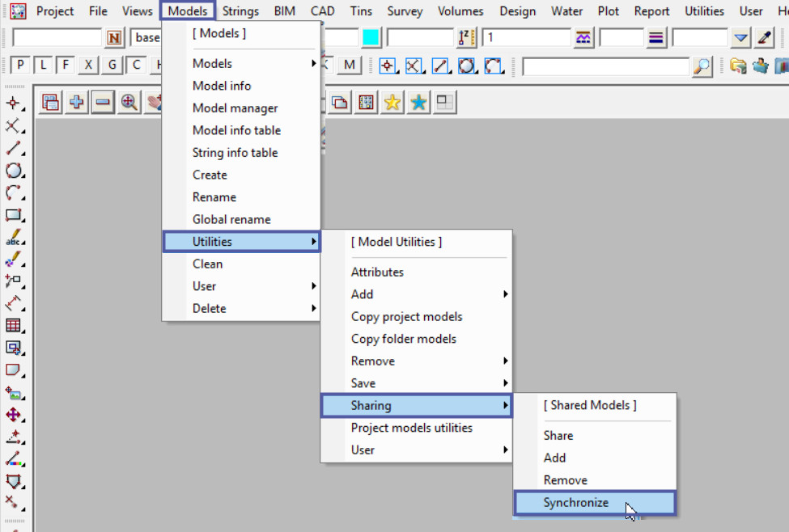Viewport: 789px width, 532px height.
Task: Click the cyan colour swatch in toolbar
Action: click(x=371, y=38)
